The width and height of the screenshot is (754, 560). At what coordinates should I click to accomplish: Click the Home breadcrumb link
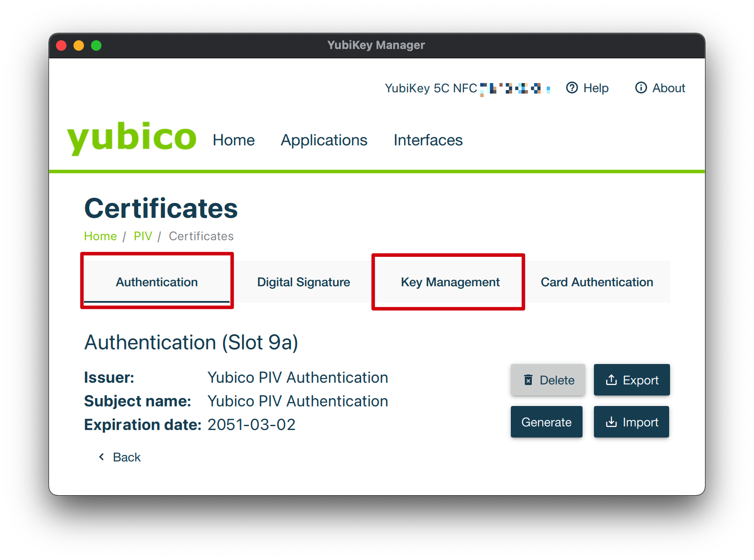(100, 236)
